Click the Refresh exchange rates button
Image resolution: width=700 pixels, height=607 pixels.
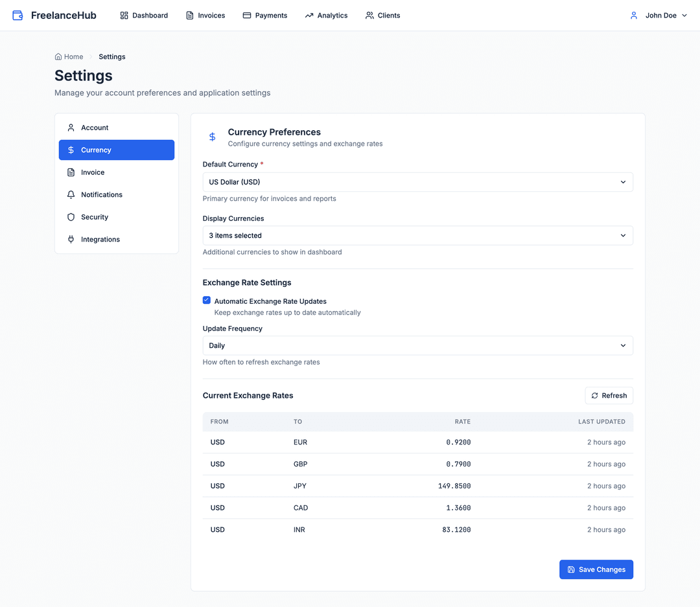point(609,395)
